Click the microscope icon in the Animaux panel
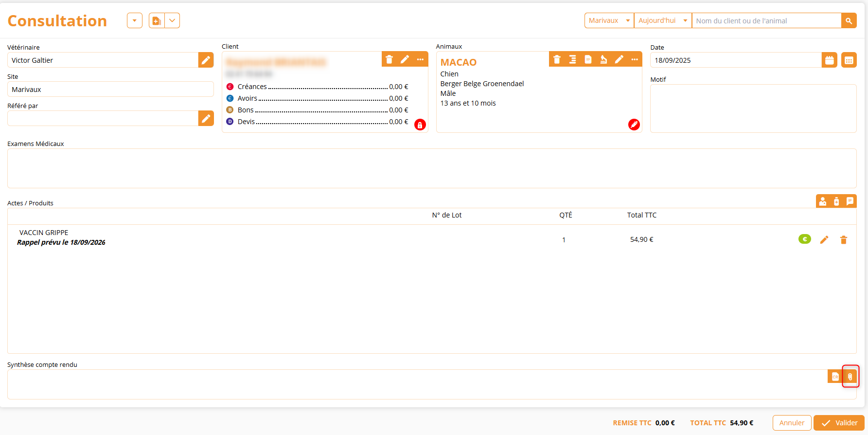Viewport: 868px width, 435px height. (x=603, y=59)
